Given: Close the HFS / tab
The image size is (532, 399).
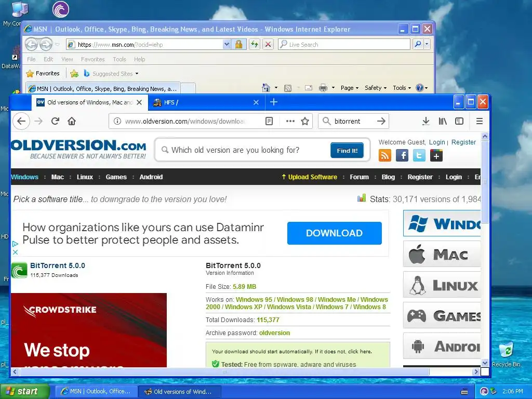Looking at the screenshot, I should [256, 102].
